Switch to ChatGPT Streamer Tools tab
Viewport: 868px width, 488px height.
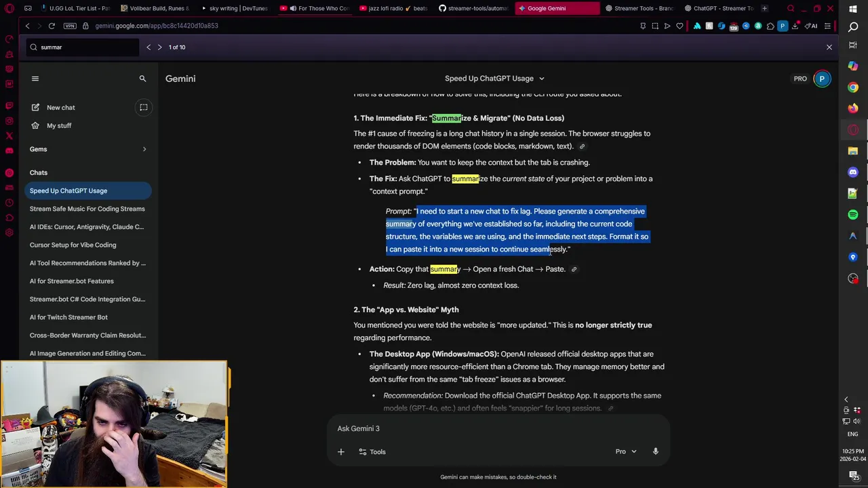tap(719, 8)
